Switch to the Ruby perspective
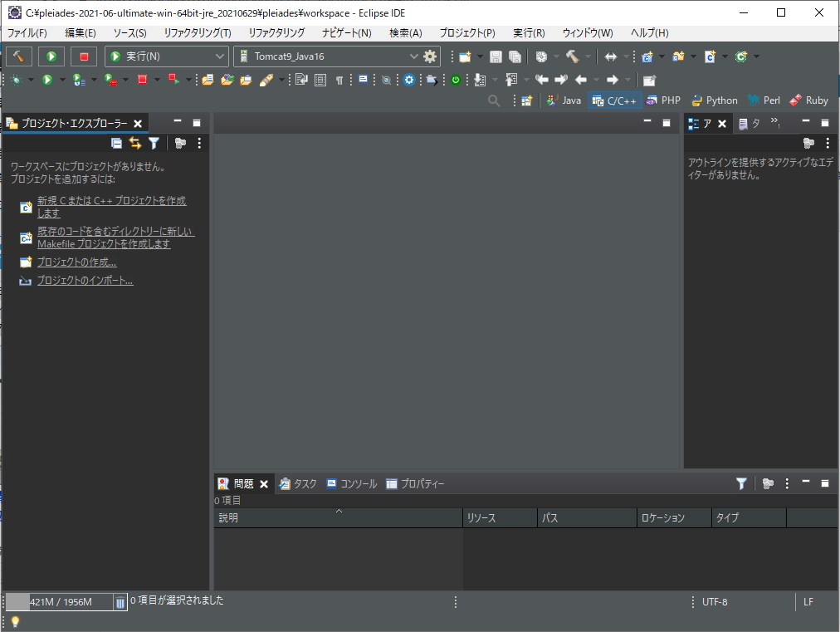The height and width of the screenshot is (632, 840). click(x=809, y=100)
